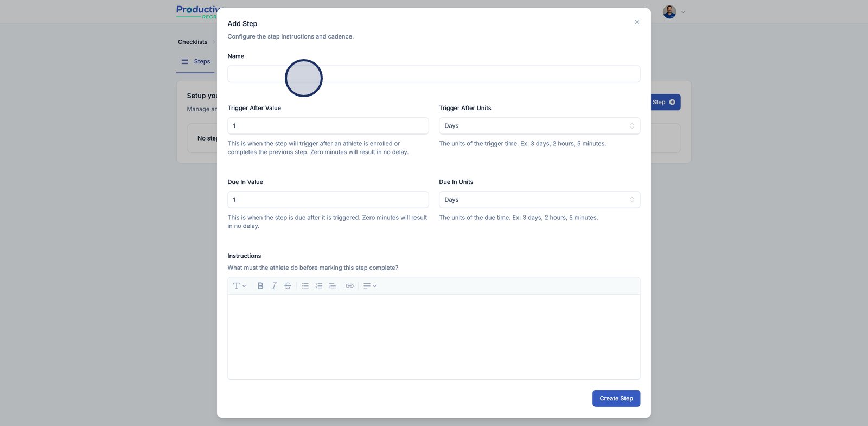
Task: Insert a link via the toolbar
Action: [x=349, y=286]
